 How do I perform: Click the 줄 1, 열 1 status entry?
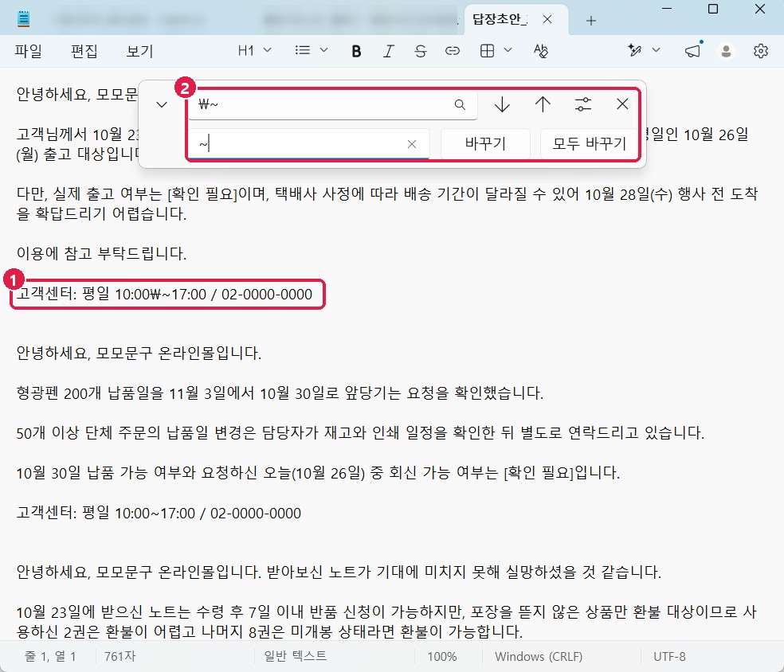[x=50, y=656]
